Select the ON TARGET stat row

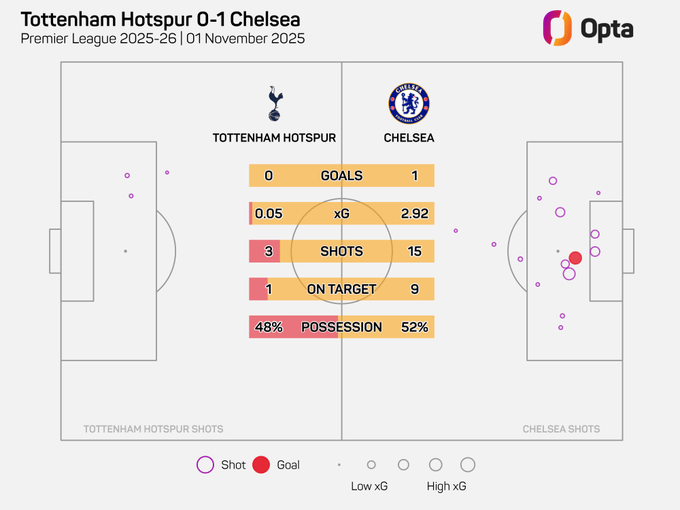pyautogui.click(x=341, y=289)
